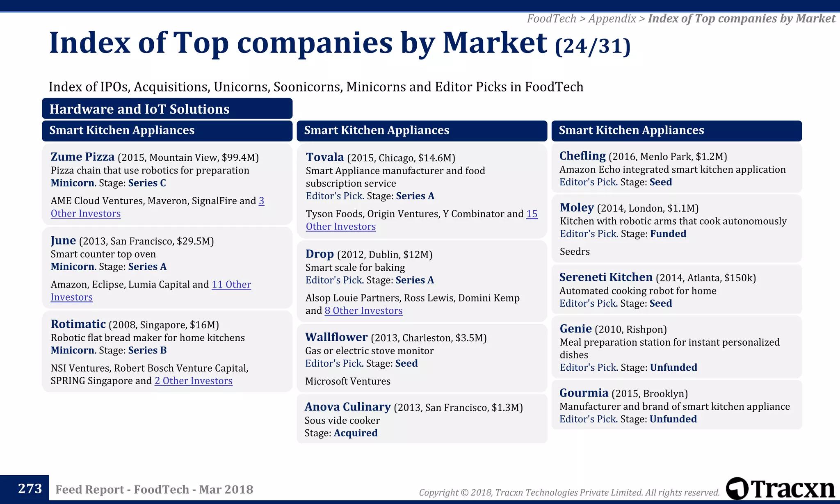Click Chefling's 'Editor's Pick' label

[x=589, y=182]
